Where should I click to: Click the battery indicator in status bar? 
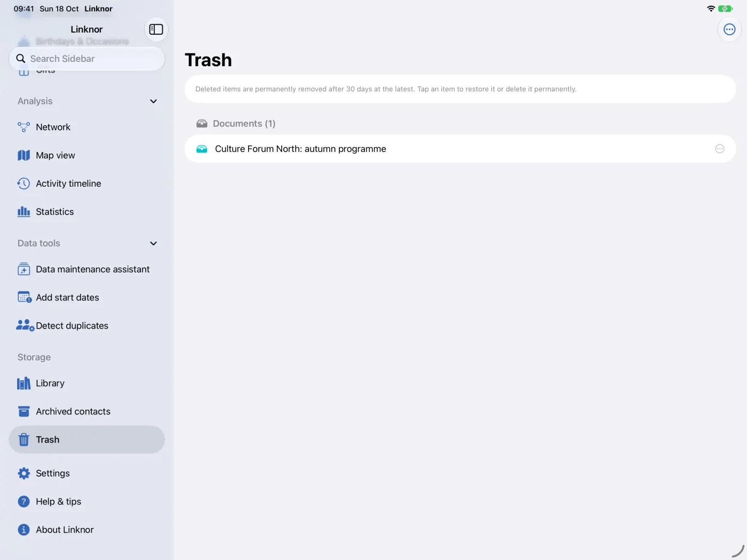click(x=725, y=9)
